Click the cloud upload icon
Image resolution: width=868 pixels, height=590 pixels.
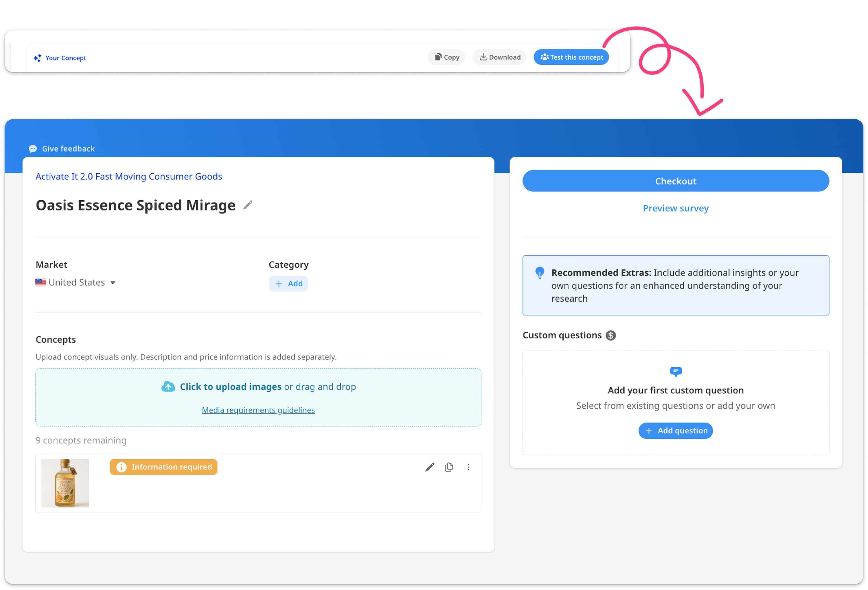coord(168,387)
